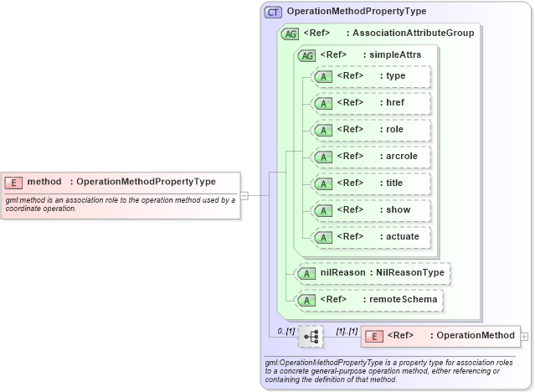Click the sequence compositor icon
The width and height of the screenshot is (535, 392).
[311, 337]
